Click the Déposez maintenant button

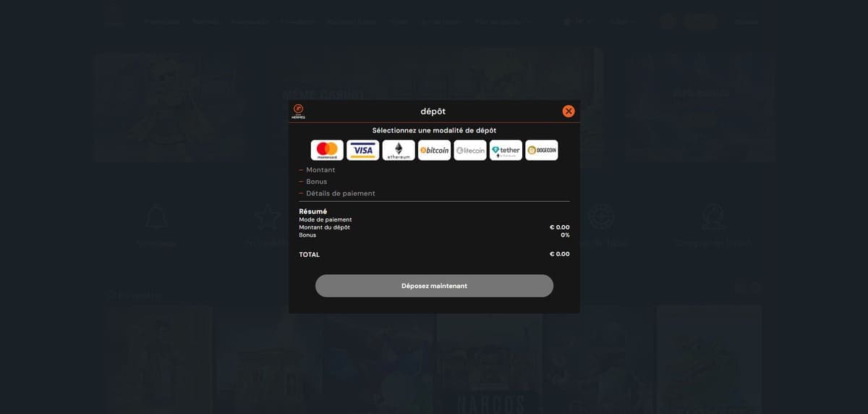[x=434, y=286]
